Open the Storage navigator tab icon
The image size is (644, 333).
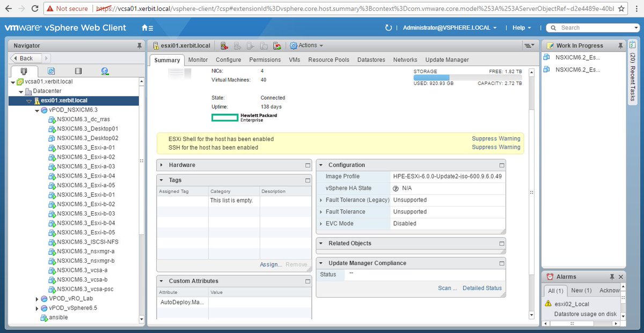(78, 71)
